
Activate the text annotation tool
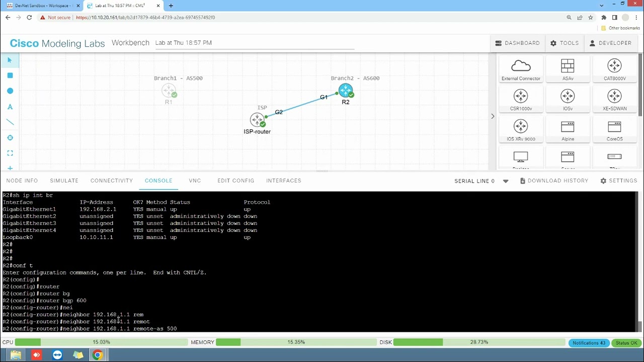pos(10,107)
